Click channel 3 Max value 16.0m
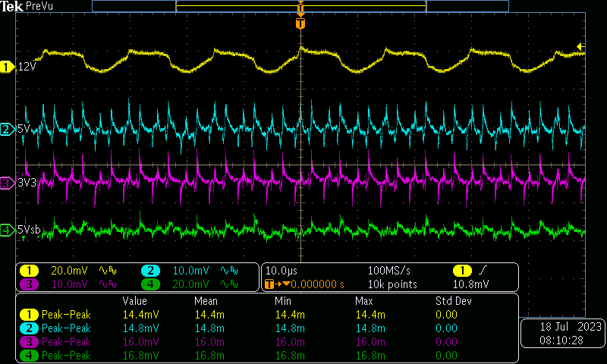Viewport: 607px width, 364px height. click(370, 342)
